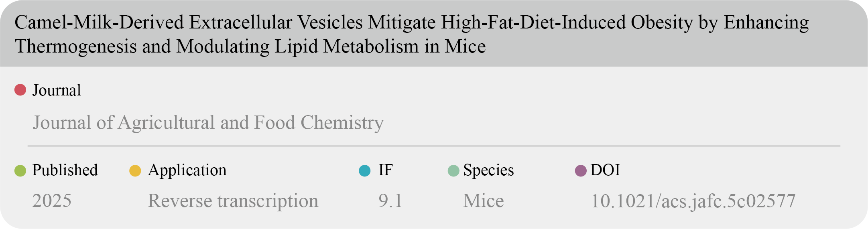Click the DOI field label
The image size is (868, 229).
coord(605,170)
